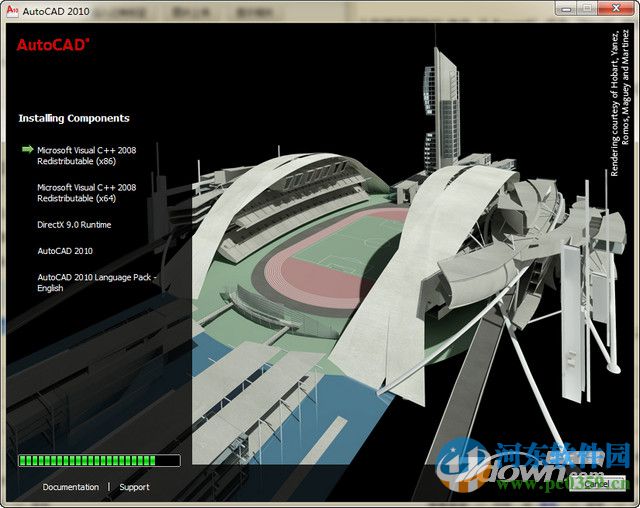
Task: Click the red AutoCAD logo
Action: (53, 44)
